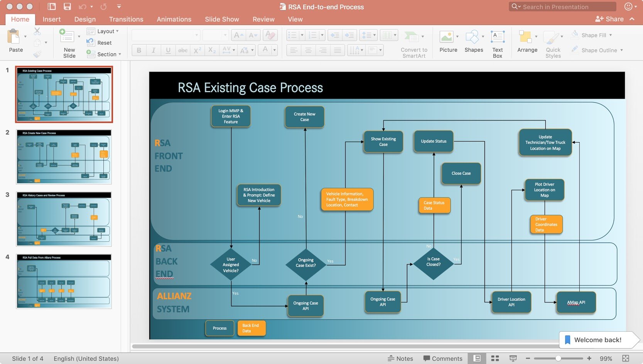Open the Comments pane
Screen dimensions: 643x364
pos(443,359)
